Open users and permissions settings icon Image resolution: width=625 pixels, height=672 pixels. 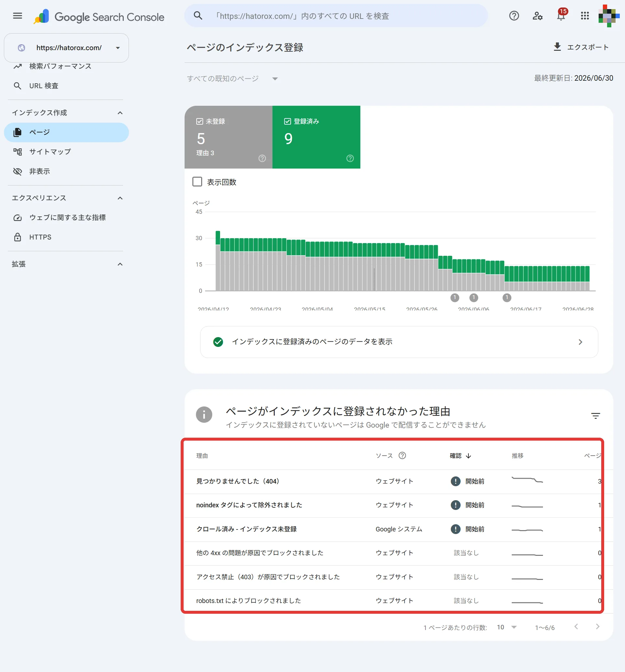pos(538,16)
